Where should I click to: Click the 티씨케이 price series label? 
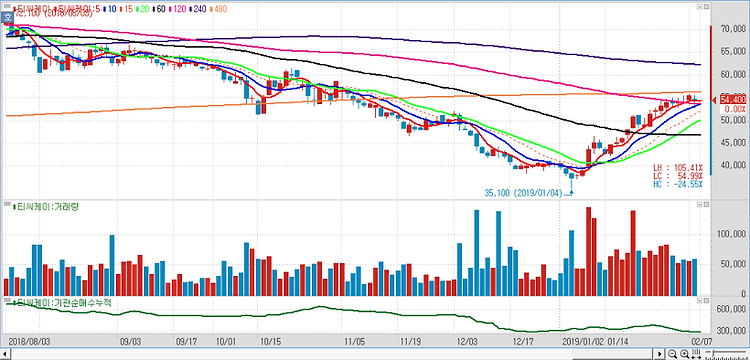point(33,9)
